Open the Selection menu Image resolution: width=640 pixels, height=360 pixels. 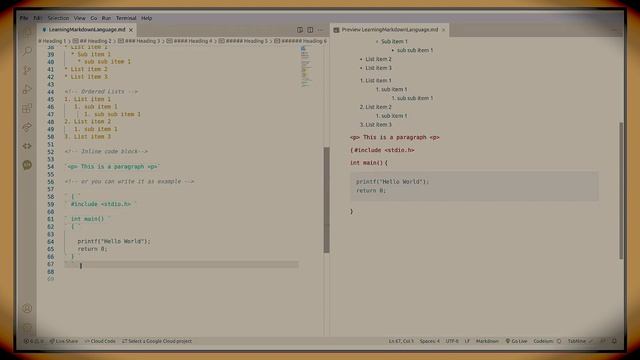(58, 18)
